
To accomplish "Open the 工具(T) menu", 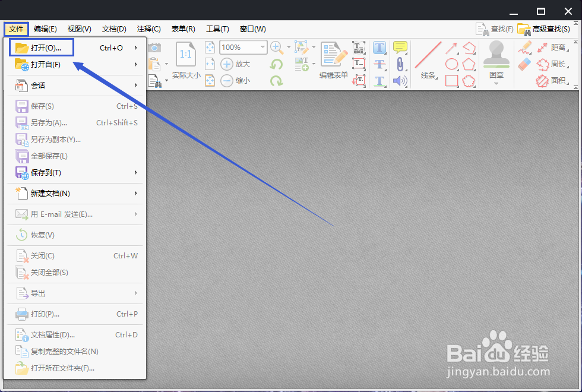I will [217, 29].
